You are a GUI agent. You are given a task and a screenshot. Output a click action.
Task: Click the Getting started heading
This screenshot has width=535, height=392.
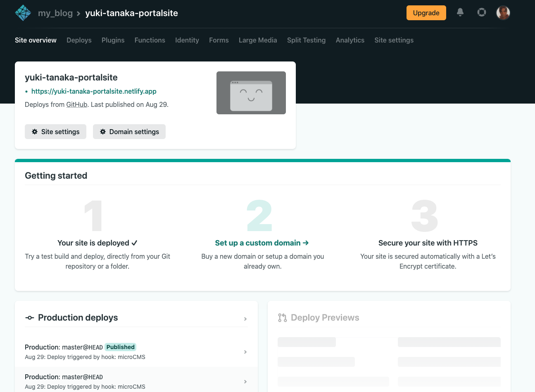(x=56, y=176)
